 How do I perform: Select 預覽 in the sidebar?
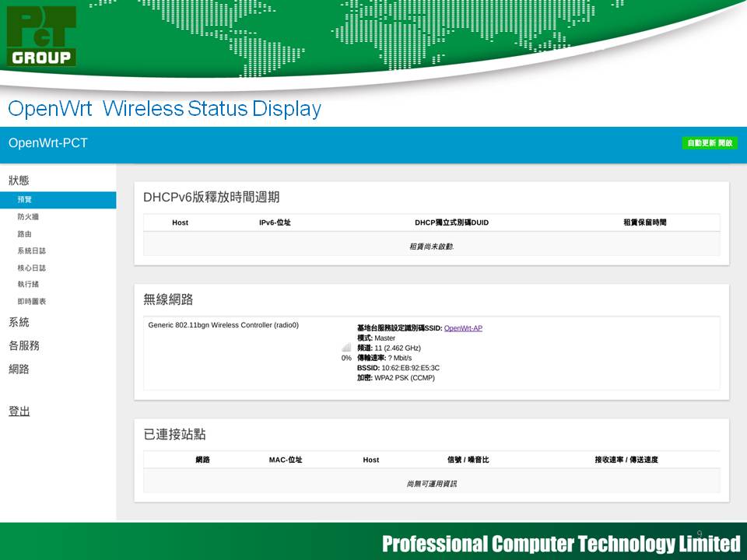point(25,200)
